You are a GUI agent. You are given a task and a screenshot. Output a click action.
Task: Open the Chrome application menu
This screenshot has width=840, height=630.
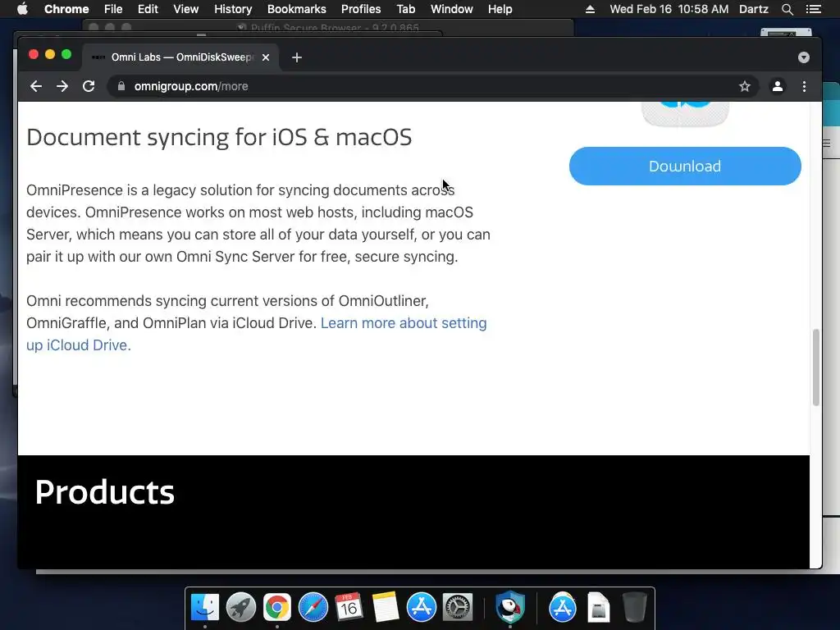point(66,9)
